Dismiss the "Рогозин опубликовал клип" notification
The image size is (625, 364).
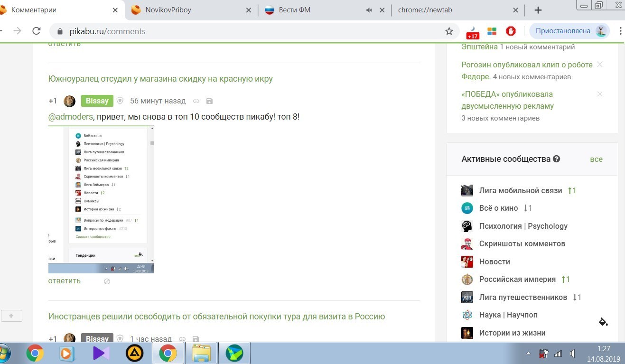coord(600,65)
